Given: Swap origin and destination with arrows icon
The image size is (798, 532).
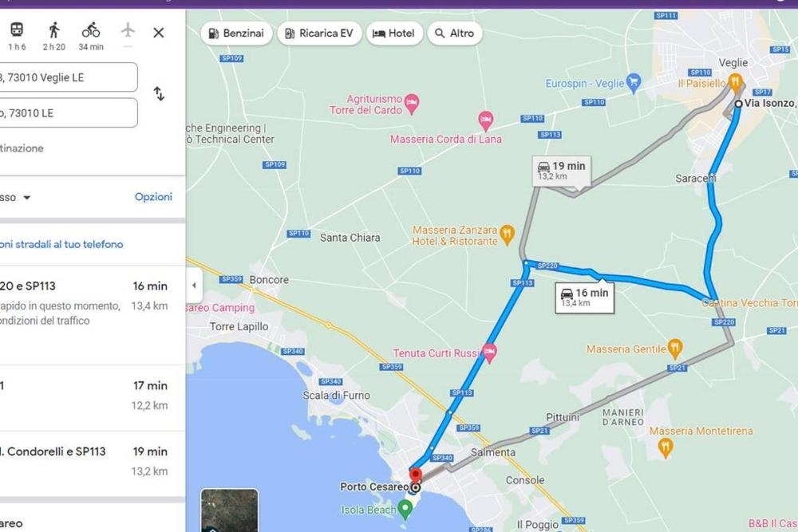Looking at the screenshot, I should point(159,94).
